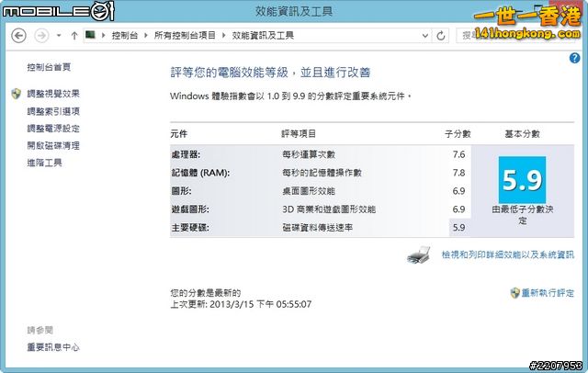The image size is (588, 373).
Task: Click the Forward navigation arrow
Action: 40,36
